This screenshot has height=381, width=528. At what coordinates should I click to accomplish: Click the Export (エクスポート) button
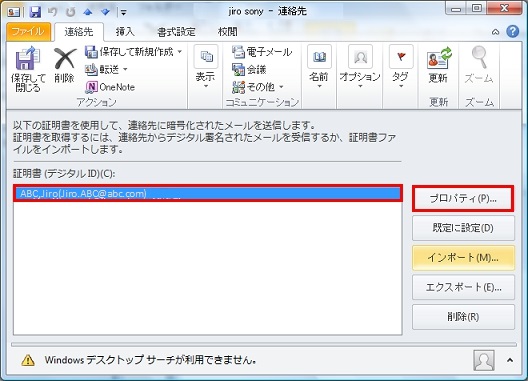click(x=463, y=287)
